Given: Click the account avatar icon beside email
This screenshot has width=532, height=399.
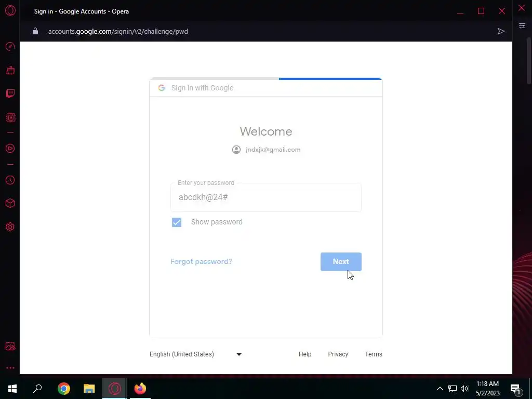Looking at the screenshot, I should (236, 150).
